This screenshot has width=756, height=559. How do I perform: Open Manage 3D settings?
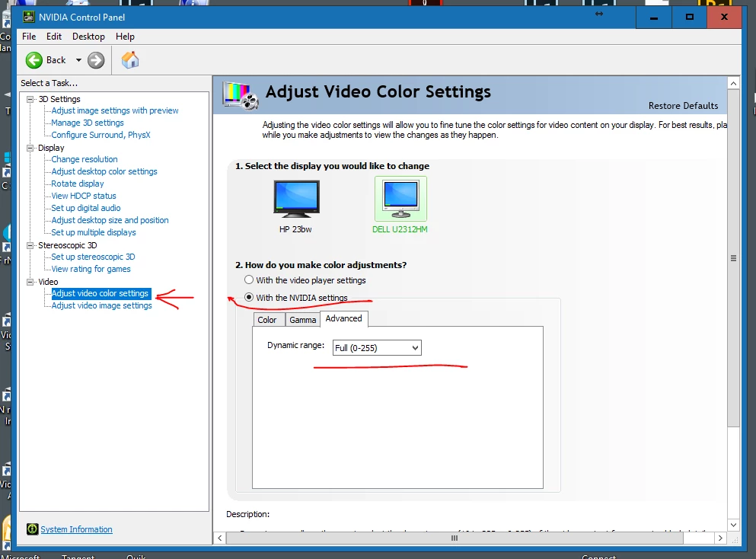tap(88, 123)
